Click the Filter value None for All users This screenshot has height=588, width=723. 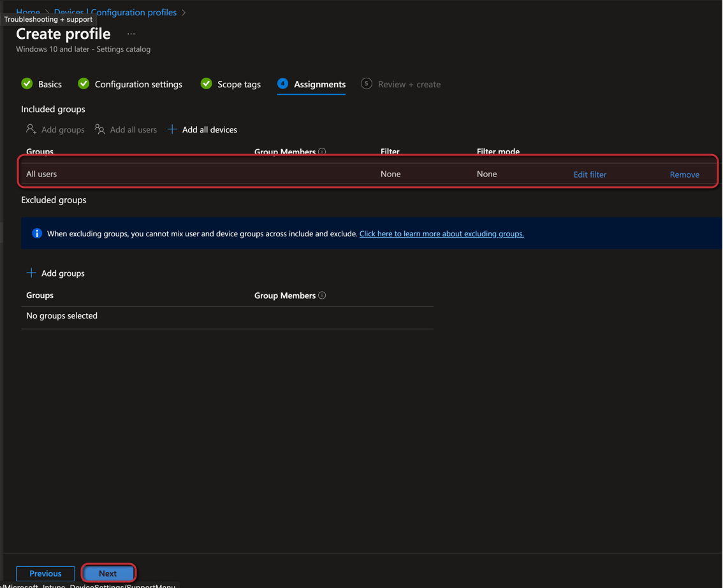391,174
